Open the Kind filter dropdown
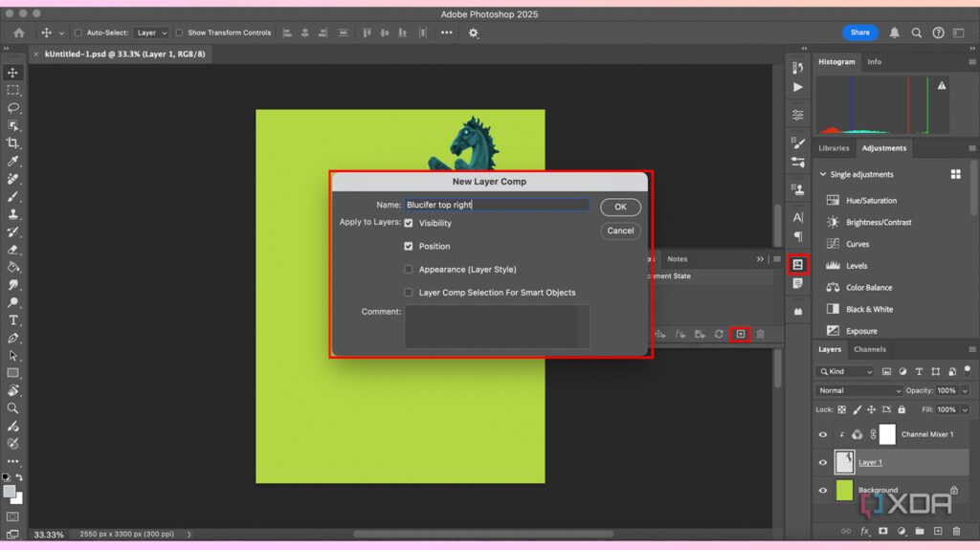The width and height of the screenshot is (980, 550). click(845, 371)
